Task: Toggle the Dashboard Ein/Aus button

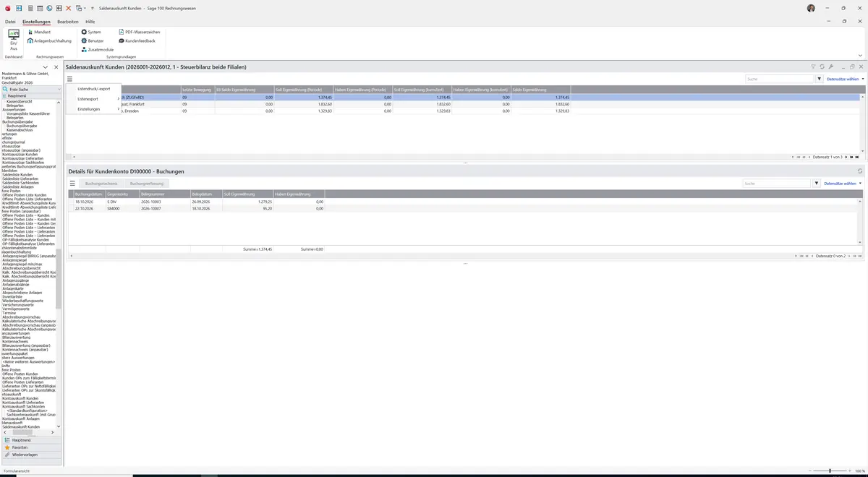Action: coord(14,38)
